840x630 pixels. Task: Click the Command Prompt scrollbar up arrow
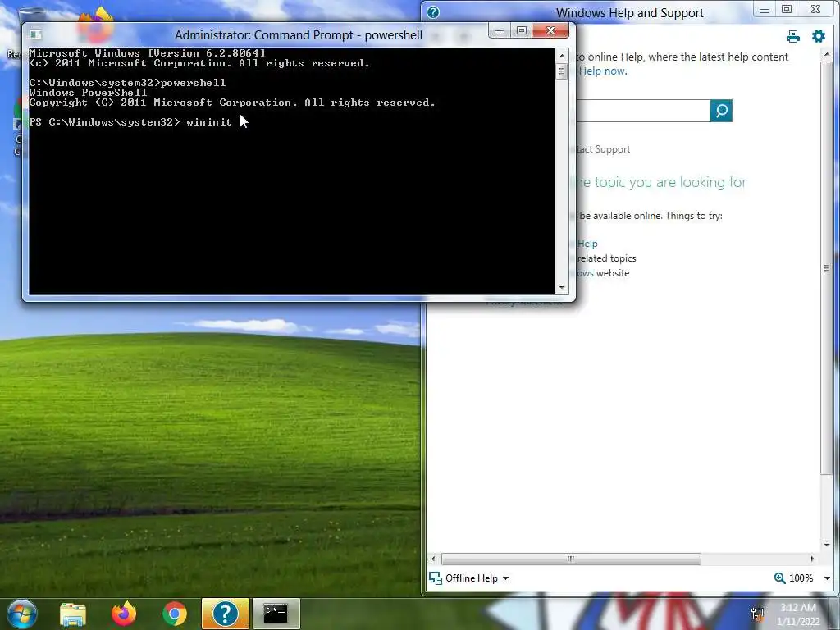click(561, 56)
